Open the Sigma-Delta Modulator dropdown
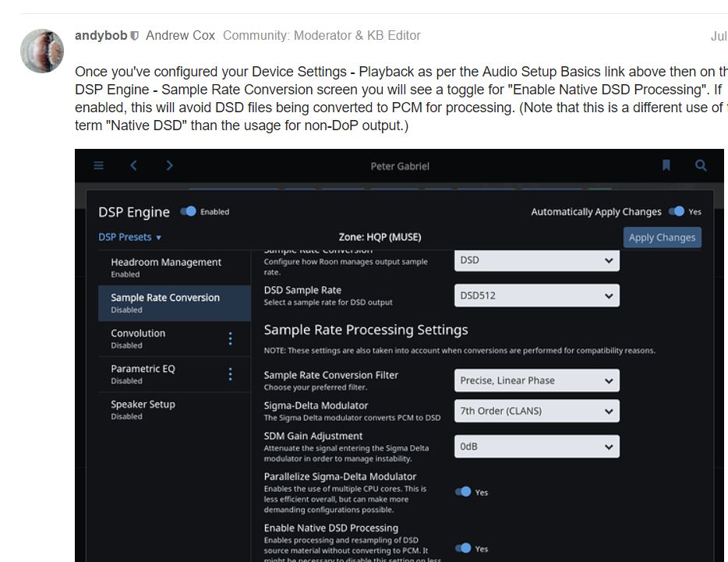 [536, 411]
